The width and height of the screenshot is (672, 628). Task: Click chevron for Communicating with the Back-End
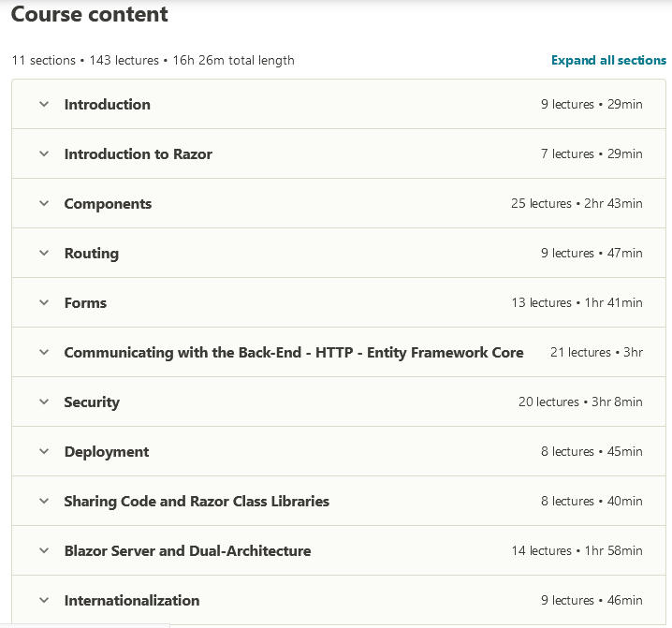coord(43,353)
